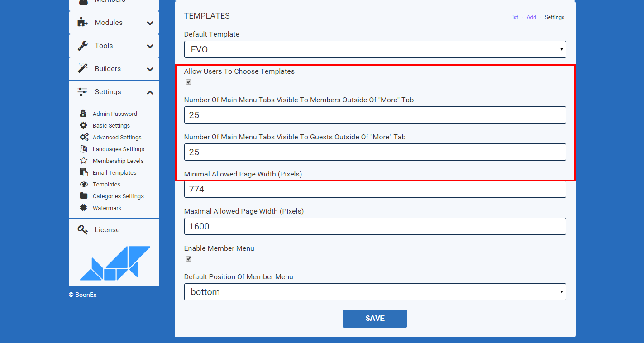The image size is (644, 343).
Task: Uncheck Allow Users To Choose Templates
Action: coord(189,82)
